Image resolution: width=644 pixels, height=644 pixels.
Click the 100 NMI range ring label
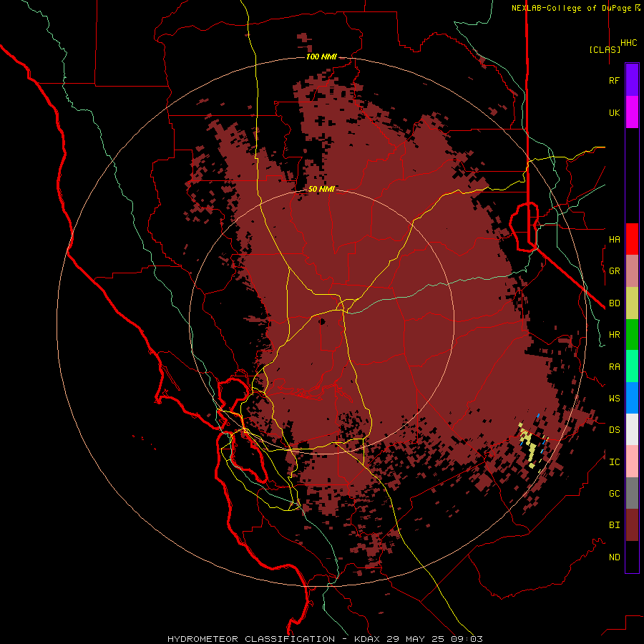pyautogui.click(x=321, y=57)
